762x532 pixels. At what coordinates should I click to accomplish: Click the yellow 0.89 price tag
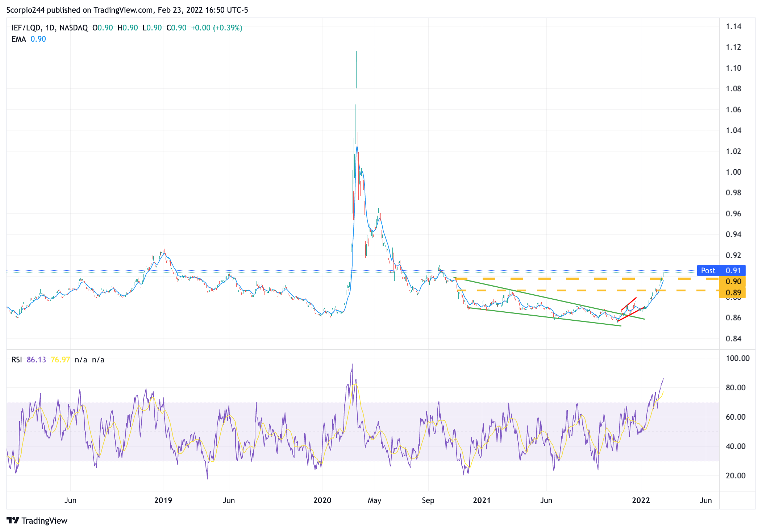[x=733, y=292]
